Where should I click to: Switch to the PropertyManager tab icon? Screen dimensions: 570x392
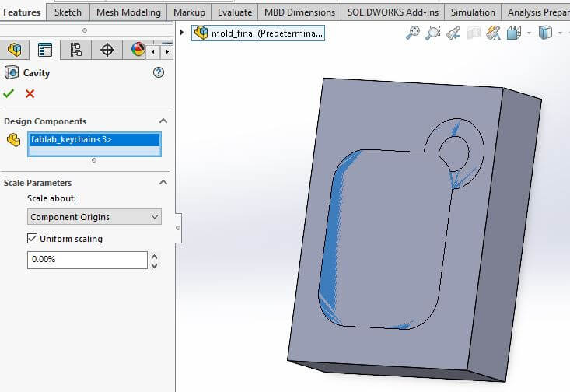[x=44, y=50]
